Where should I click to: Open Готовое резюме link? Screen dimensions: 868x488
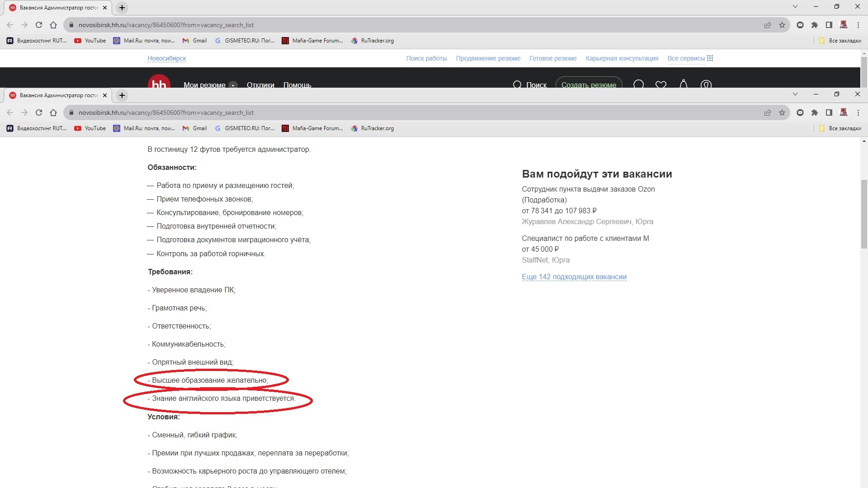552,58
